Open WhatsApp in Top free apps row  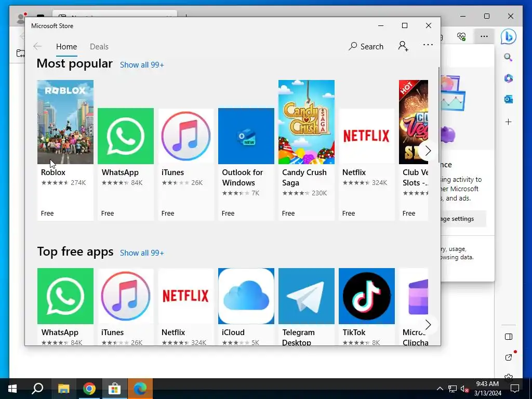[x=65, y=307]
